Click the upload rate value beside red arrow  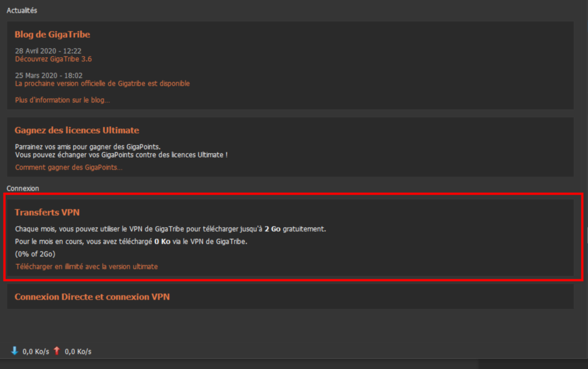[x=78, y=351]
